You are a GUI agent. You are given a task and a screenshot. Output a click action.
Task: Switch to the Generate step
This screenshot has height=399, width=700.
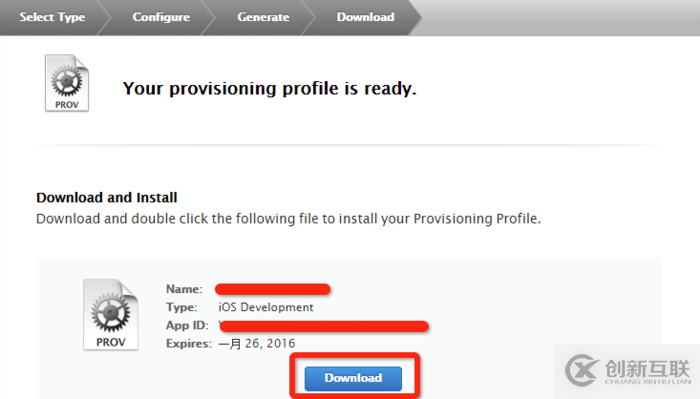click(263, 17)
